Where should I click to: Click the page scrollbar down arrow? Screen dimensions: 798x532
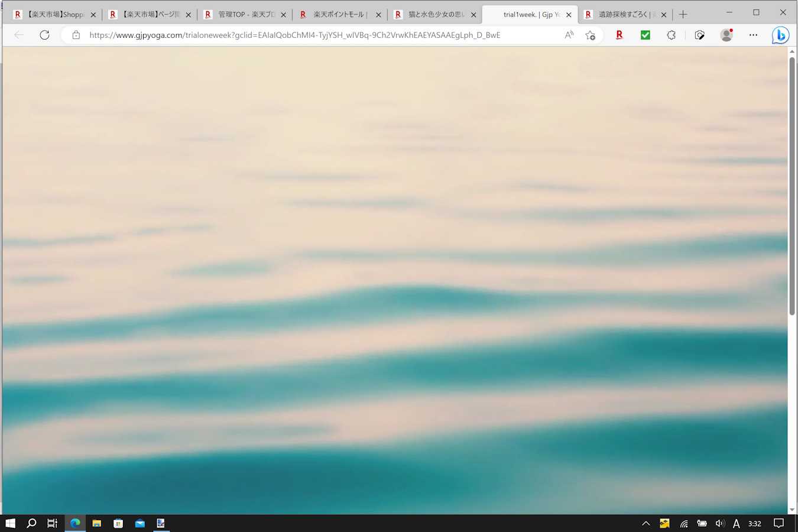pos(792,510)
